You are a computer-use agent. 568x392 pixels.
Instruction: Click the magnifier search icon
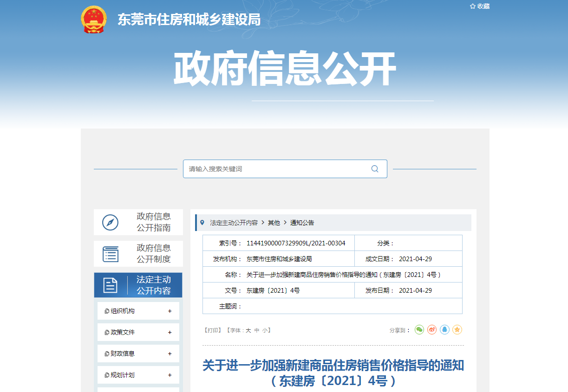[375, 169]
